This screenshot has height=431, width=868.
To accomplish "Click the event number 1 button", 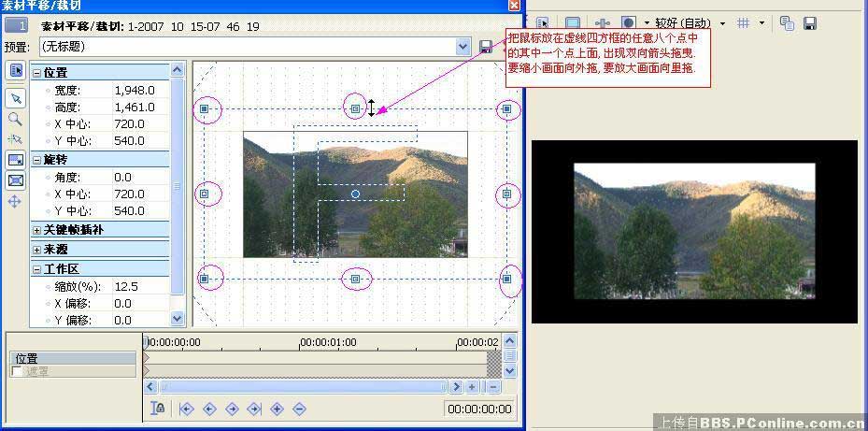I will coord(16,25).
